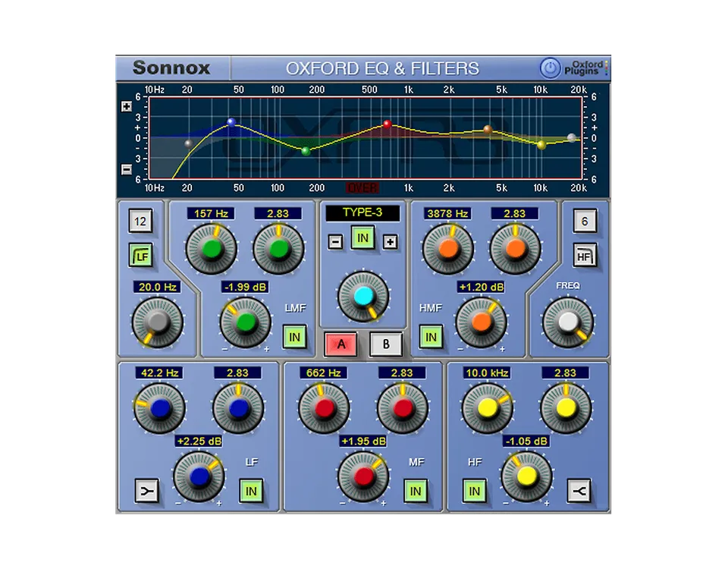Click the HMF Q knob showing 2.83
The image size is (728, 572).
click(516, 249)
